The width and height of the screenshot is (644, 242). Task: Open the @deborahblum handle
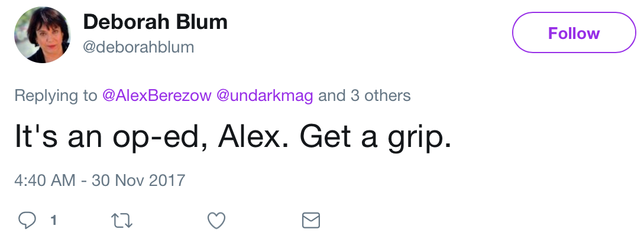point(138,47)
